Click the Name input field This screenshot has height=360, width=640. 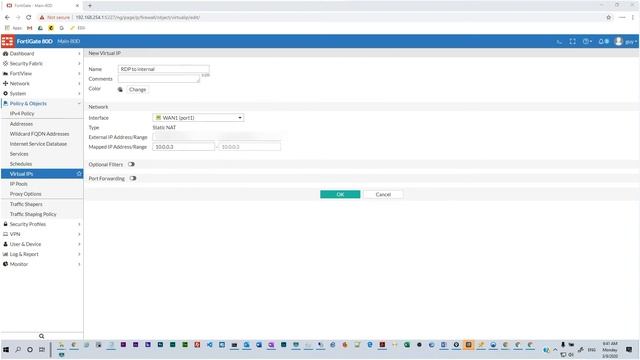[x=164, y=69]
